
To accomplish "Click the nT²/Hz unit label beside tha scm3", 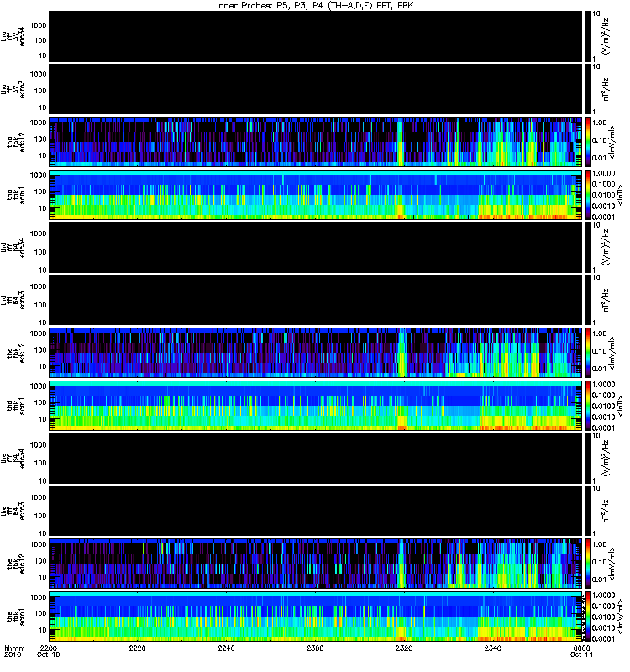I will [x=606, y=89].
